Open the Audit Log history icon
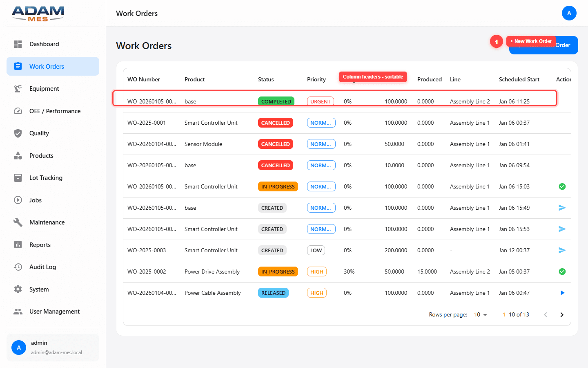Screen dimensions: 588x368 [x=18, y=267]
